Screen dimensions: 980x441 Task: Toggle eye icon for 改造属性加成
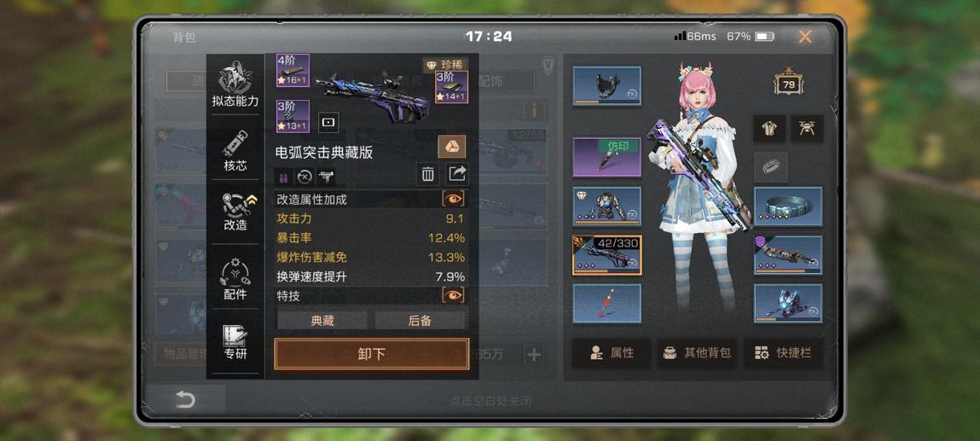point(454,199)
